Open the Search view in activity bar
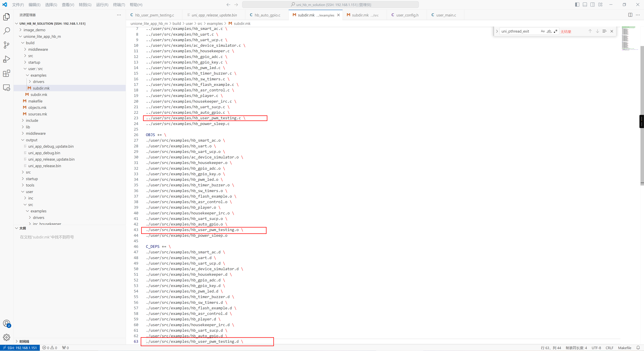Image resolution: width=644 pixels, height=351 pixels. click(x=7, y=31)
